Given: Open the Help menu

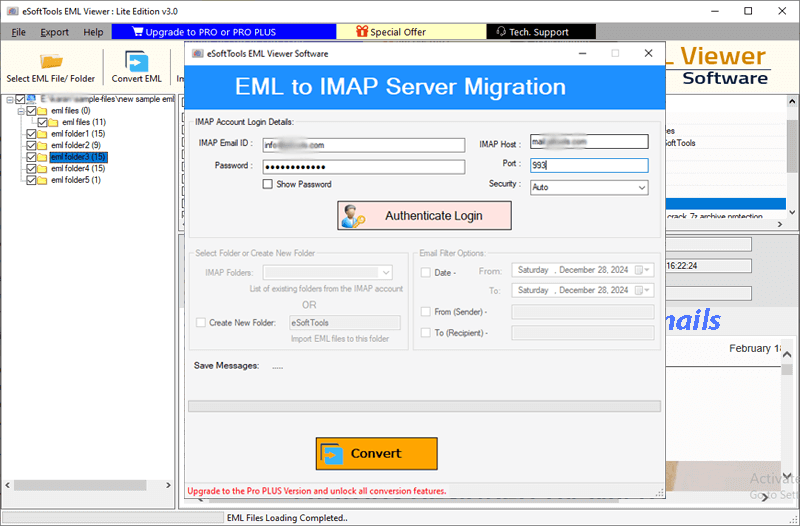Looking at the screenshot, I should (93, 32).
